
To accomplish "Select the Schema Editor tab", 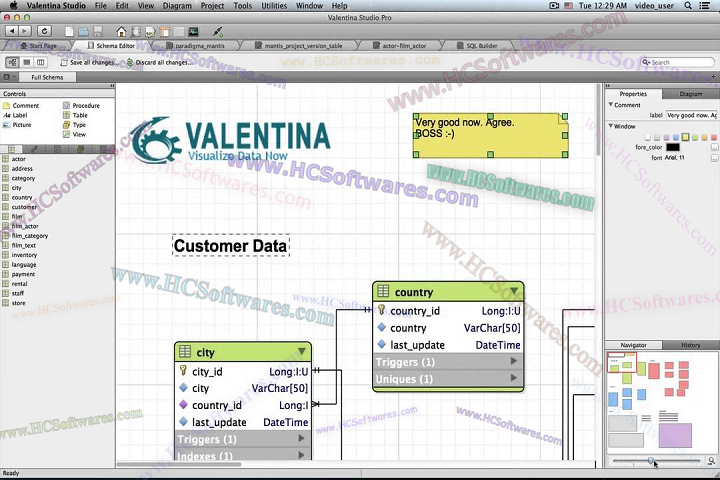I will click(111, 45).
